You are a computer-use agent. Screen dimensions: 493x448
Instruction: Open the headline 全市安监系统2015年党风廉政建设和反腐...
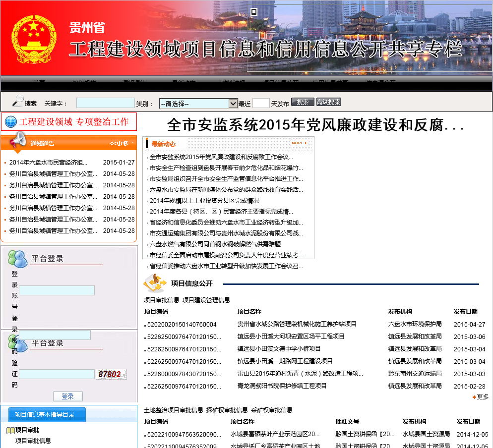(315, 125)
